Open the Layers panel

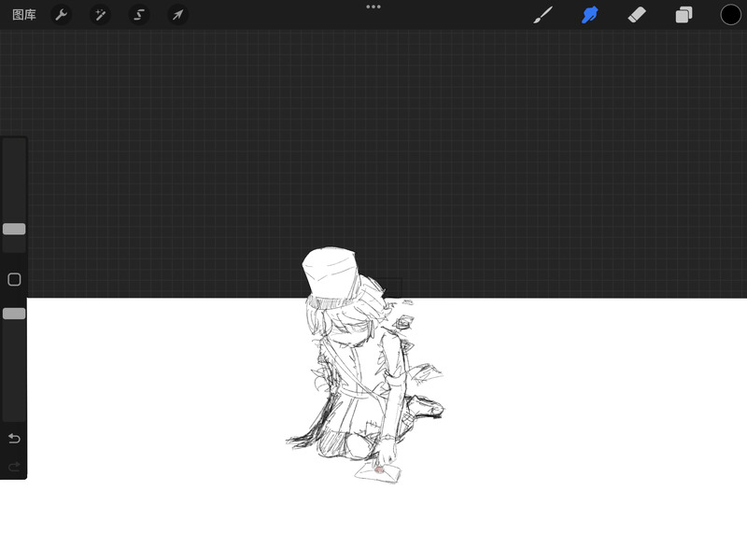(x=684, y=15)
